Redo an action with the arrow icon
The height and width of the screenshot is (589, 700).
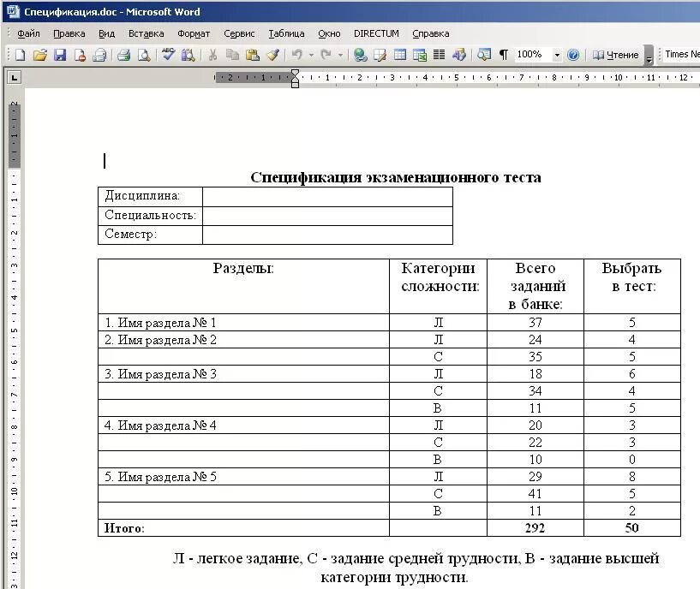coord(326,55)
